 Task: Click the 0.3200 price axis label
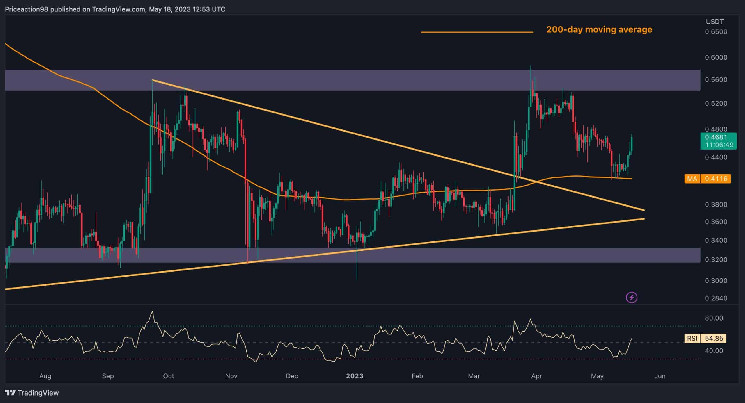coord(716,260)
